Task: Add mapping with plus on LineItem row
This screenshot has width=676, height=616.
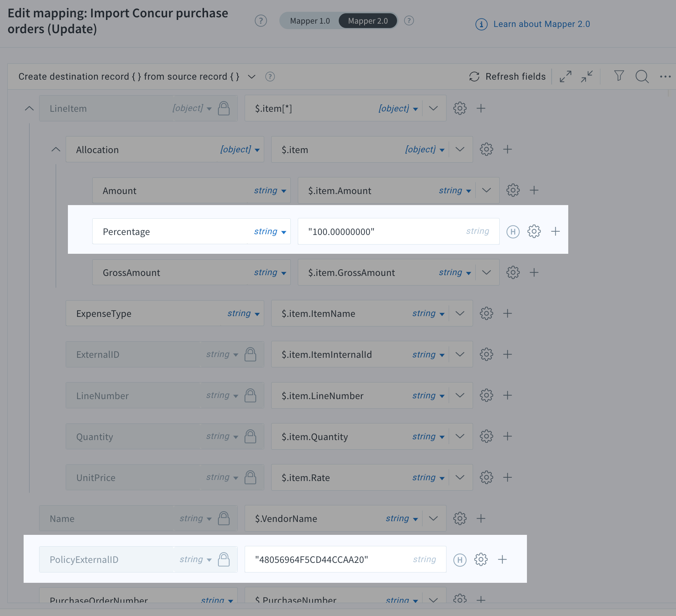Action: [481, 108]
